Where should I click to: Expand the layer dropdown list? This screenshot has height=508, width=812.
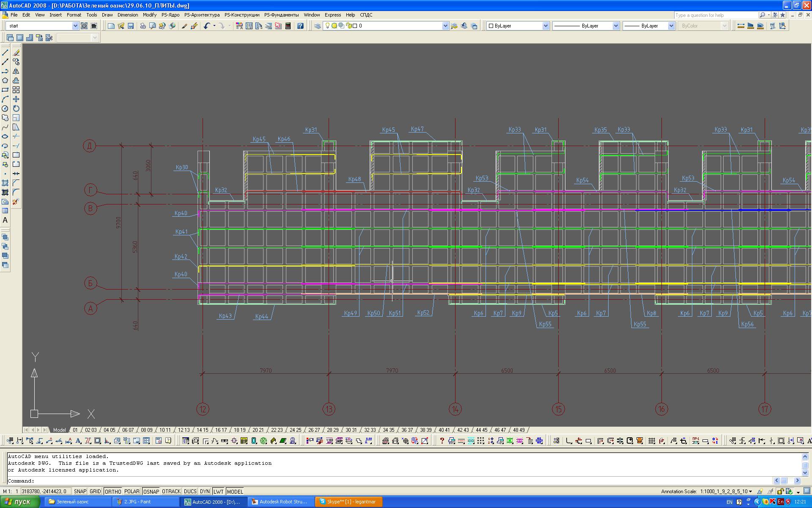(445, 26)
